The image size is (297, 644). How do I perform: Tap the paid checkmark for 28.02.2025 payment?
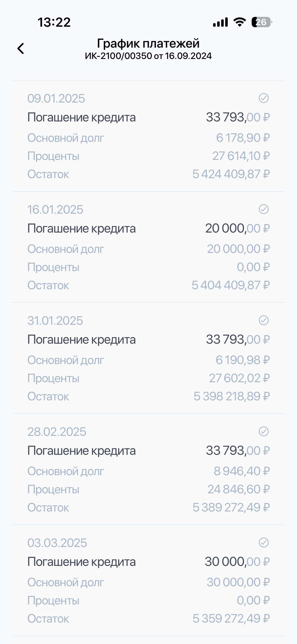[x=263, y=431]
